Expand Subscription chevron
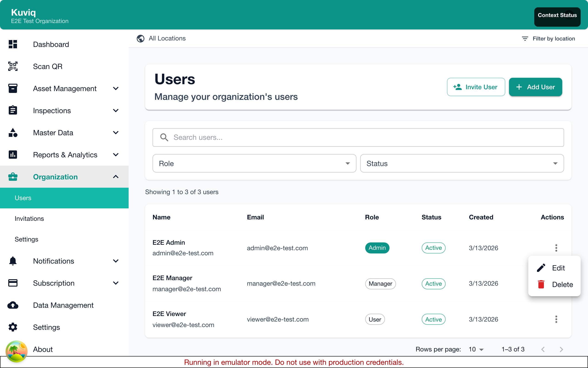The height and width of the screenshot is (368, 588). 116,283
